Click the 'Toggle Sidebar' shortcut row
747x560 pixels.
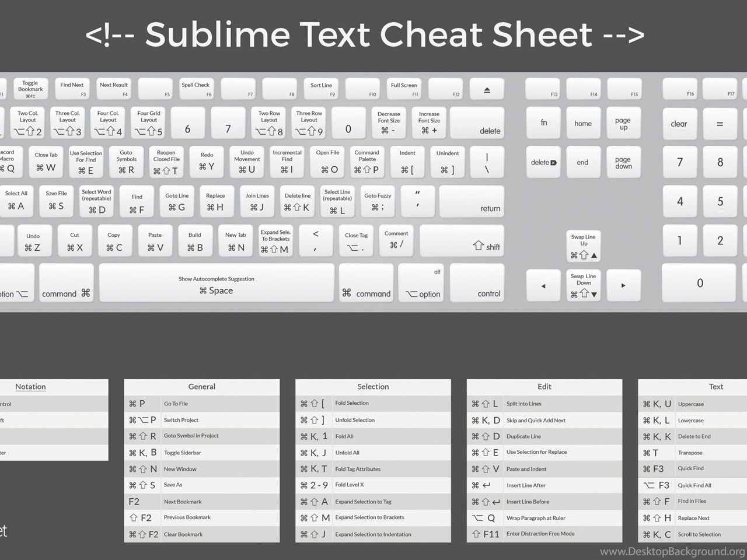(x=202, y=453)
